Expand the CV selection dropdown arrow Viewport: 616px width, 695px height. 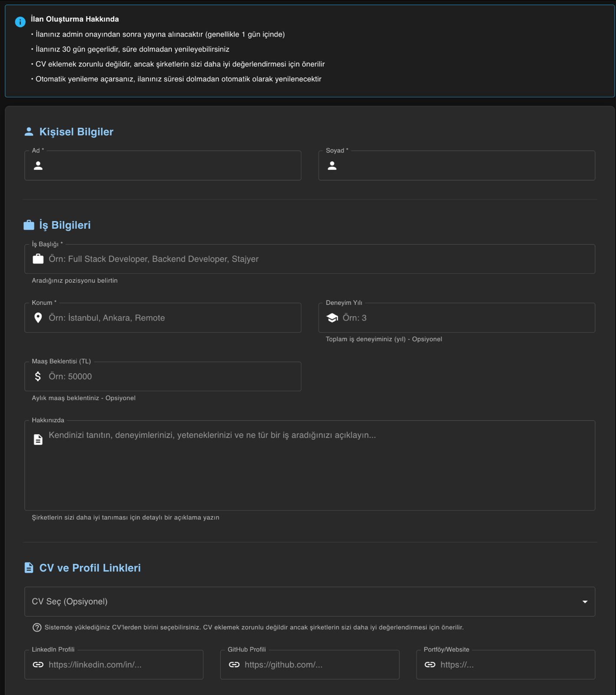[x=585, y=602]
